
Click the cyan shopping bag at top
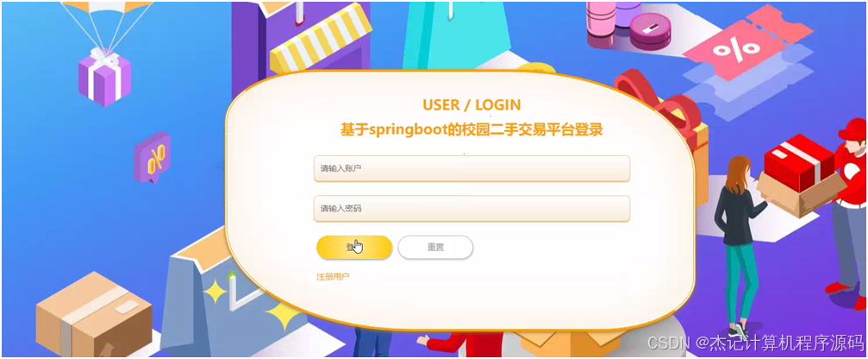coord(456,35)
